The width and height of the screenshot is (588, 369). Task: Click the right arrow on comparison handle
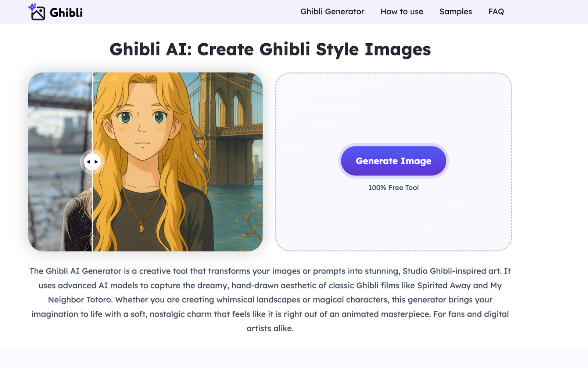96,162
